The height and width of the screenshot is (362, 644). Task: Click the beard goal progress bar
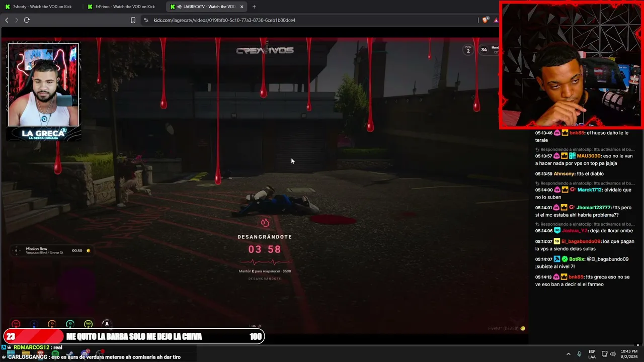coord(134,336)
